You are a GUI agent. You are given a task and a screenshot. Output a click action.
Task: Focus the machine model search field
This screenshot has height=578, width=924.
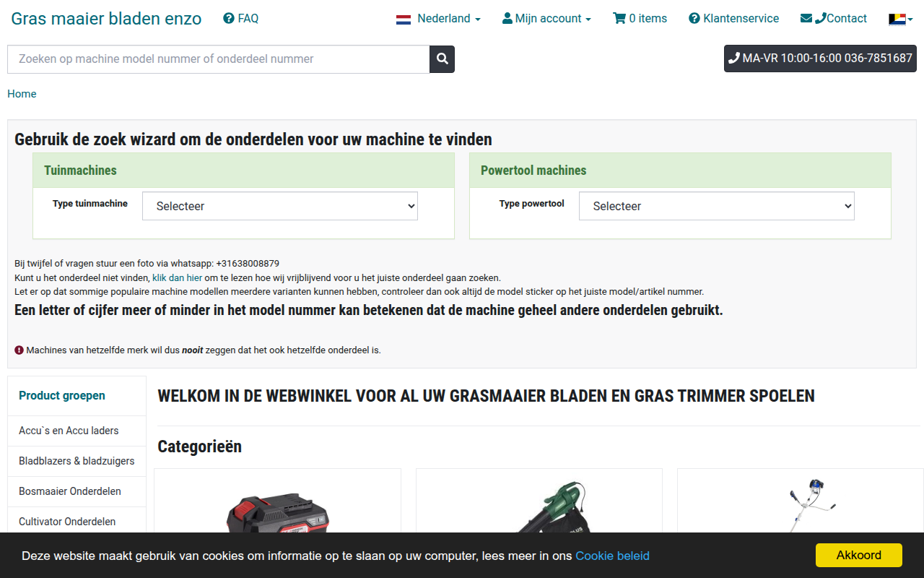219,59
